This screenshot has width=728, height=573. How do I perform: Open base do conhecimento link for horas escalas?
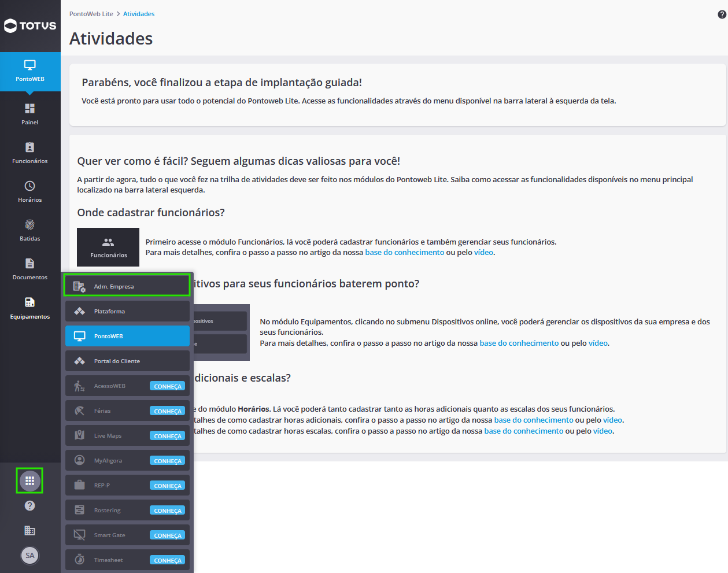click(524, 431)
